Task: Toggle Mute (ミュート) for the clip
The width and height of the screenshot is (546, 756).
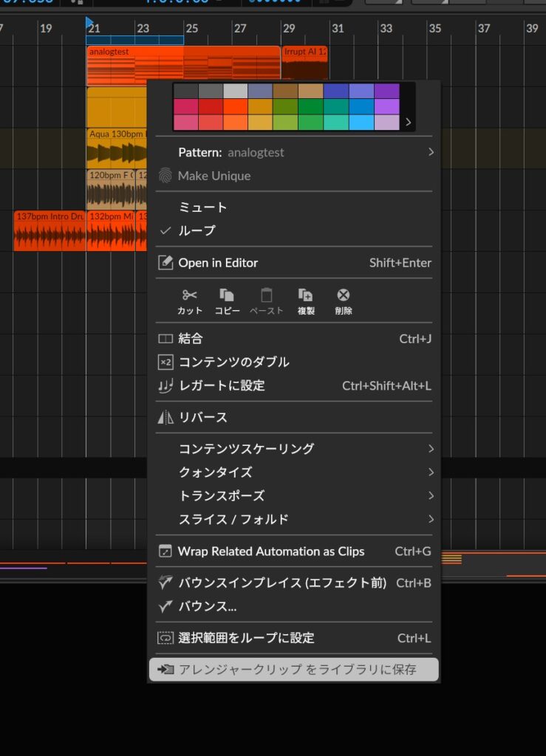Action: click(x=202, y=207)
